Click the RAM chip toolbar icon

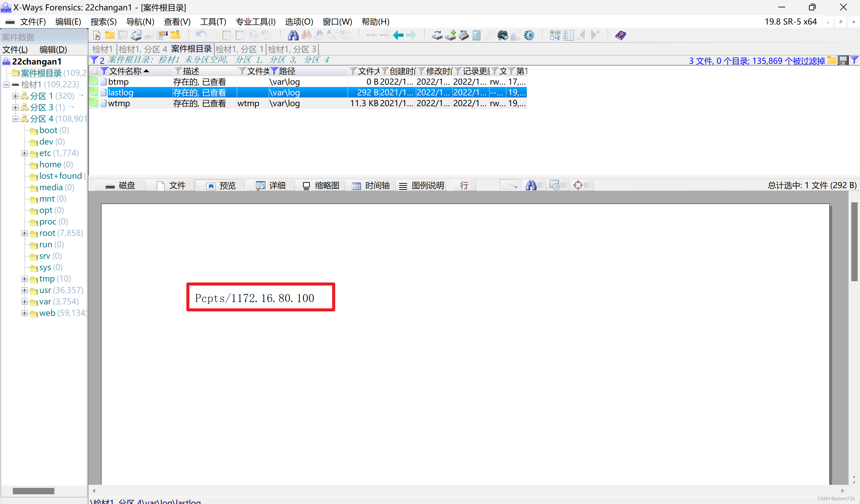(464, 35)
